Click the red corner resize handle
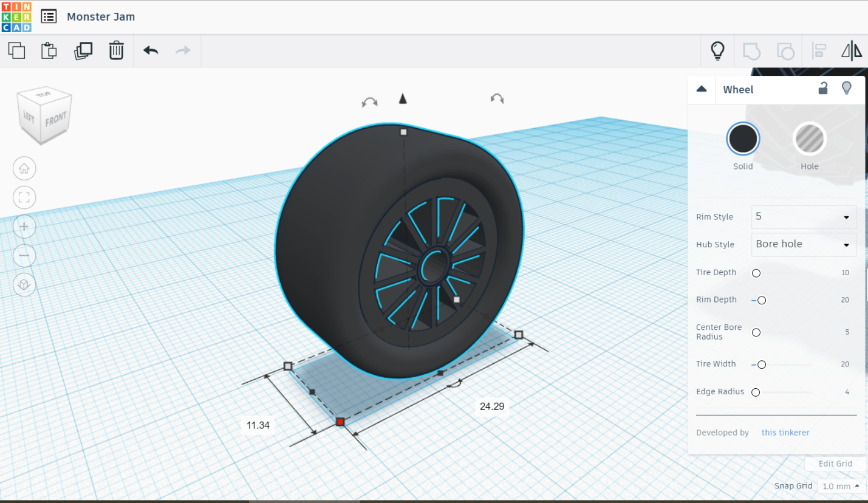 [x=340, y=422]
